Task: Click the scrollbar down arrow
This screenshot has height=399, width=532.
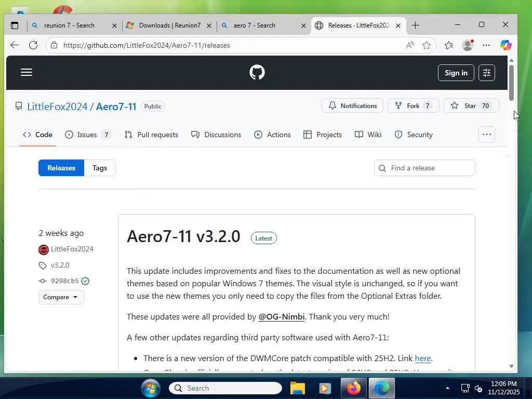Action: coord(511,366)
